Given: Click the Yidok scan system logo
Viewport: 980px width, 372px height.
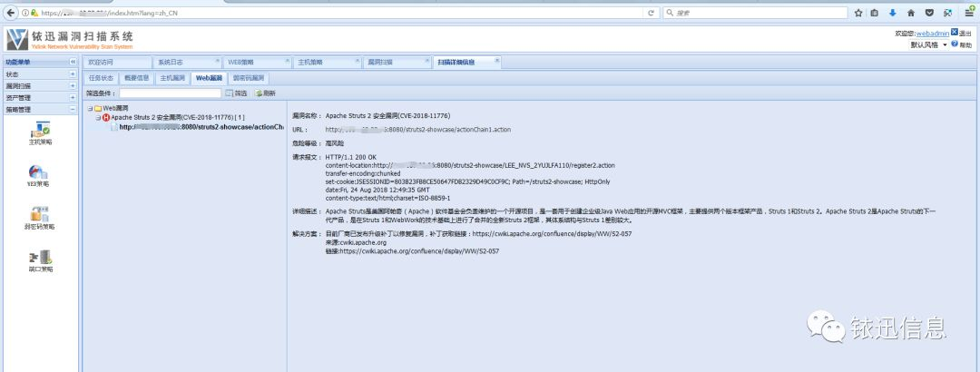Looking at the screenshot, I should (17, 39).
